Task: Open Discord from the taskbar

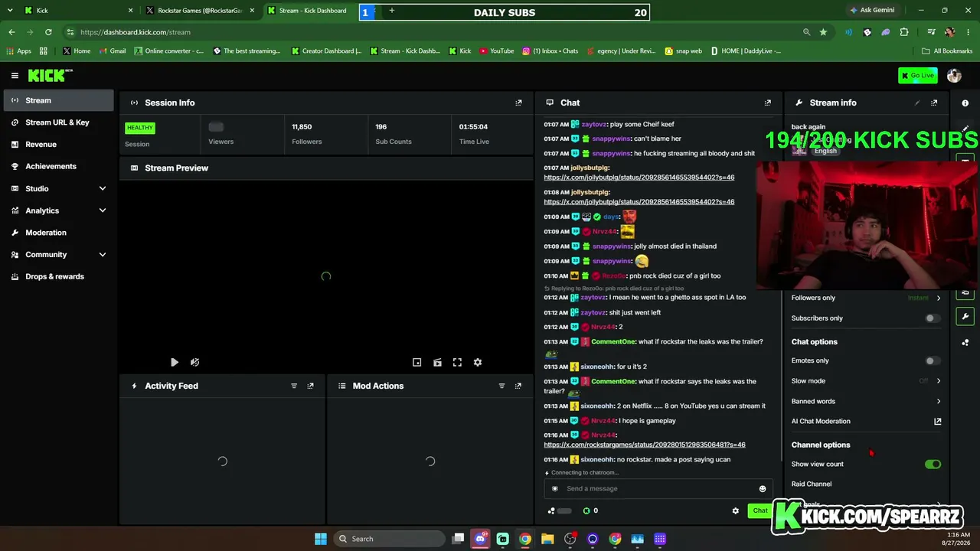Action: click(480, 539)
